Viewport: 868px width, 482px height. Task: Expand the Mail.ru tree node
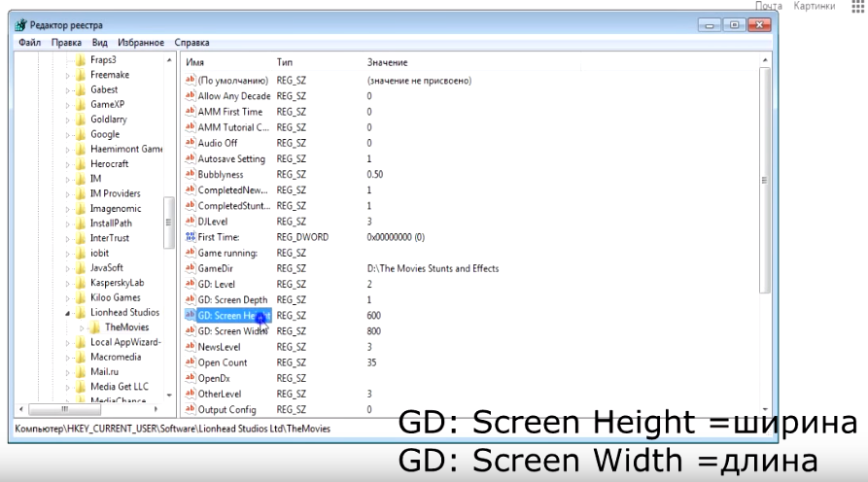67,372
